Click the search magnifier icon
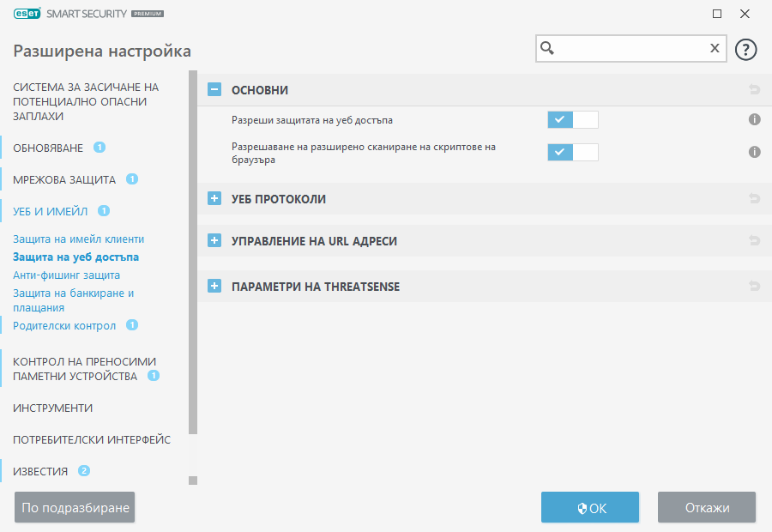Screen dimensions: 772x532 click(547, 48)
